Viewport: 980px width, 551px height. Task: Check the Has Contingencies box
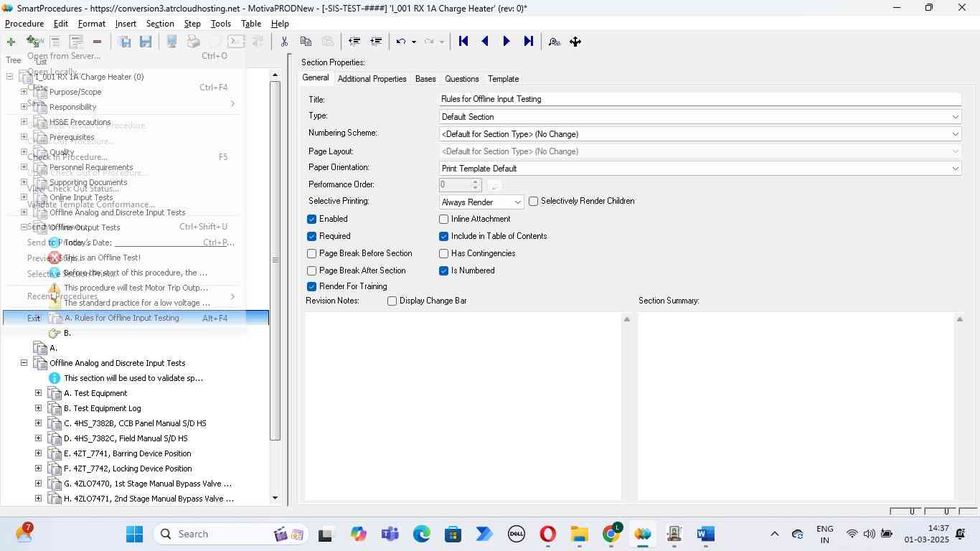(x=443, y=253)
